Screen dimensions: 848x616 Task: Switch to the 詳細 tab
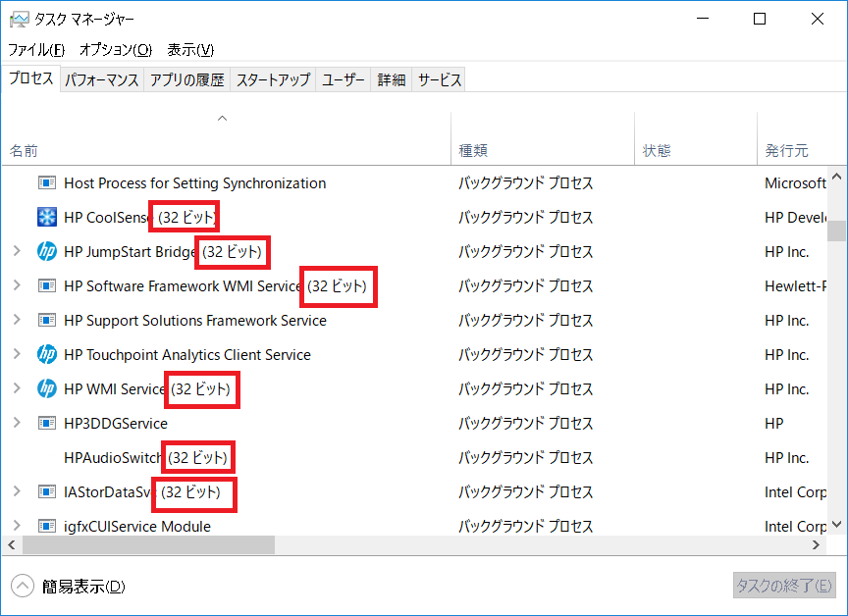click(x=392, y=80)
